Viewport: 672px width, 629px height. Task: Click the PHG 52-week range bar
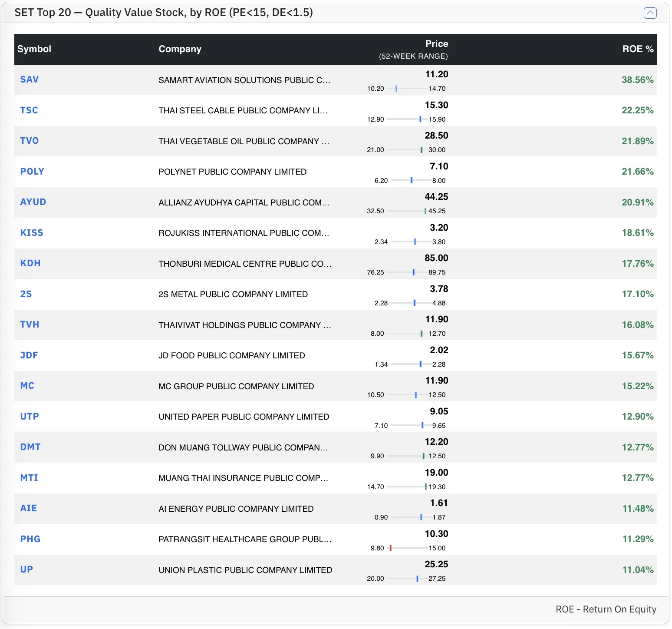407,548
